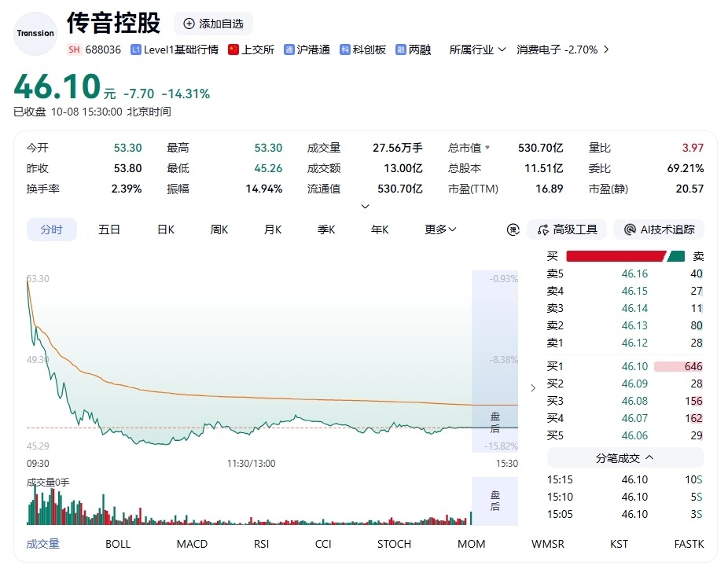Select FASTK indicator tab
This screenshot has width=728, height=569.
[689, 544]
